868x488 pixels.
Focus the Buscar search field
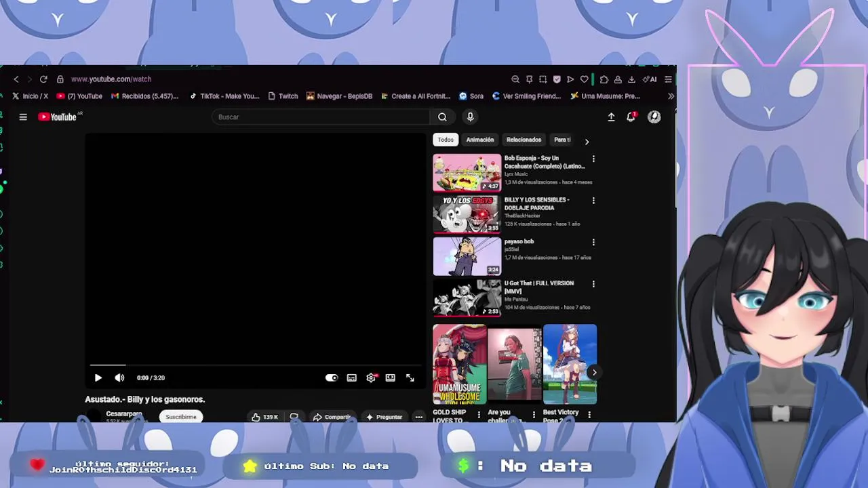(x=320, y=117)
